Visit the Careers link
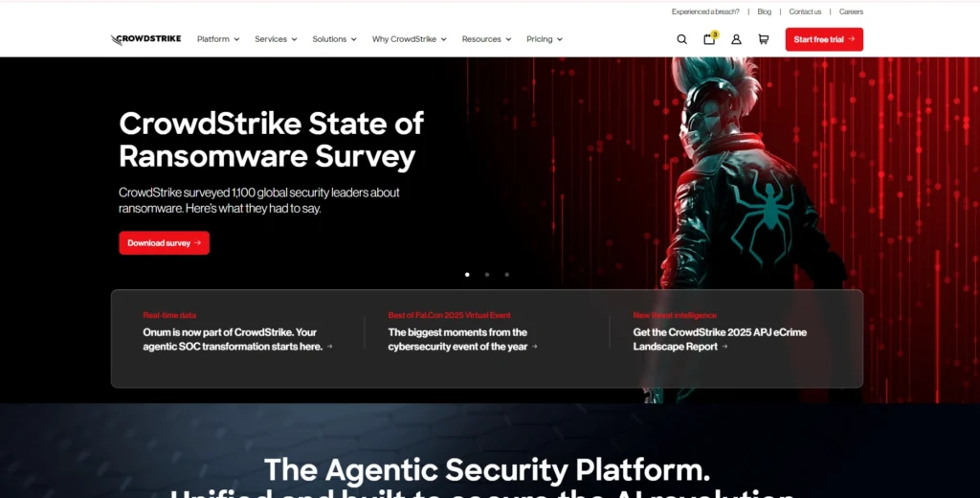The height and width of the screenshot is (498, 980). coord(851,11)
